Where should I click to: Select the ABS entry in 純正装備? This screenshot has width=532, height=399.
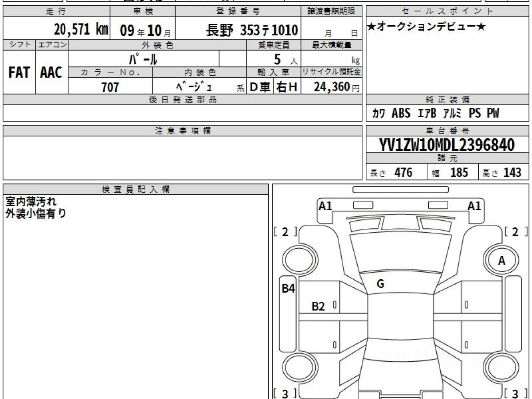point(401,113)
